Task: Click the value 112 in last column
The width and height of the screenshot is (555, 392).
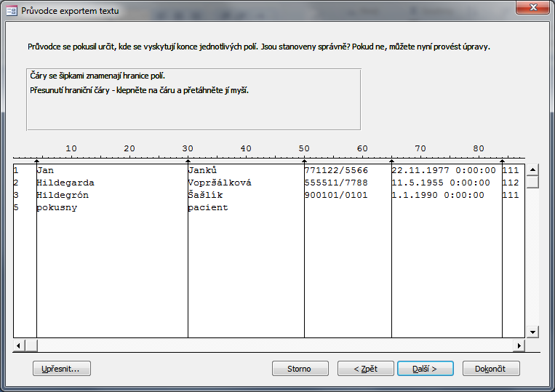Action: pos(511,183)
